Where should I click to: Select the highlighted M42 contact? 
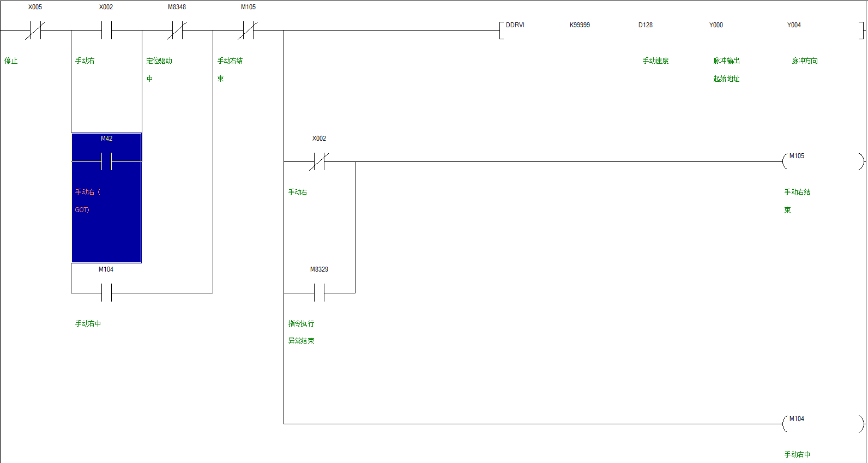point(106,161)
